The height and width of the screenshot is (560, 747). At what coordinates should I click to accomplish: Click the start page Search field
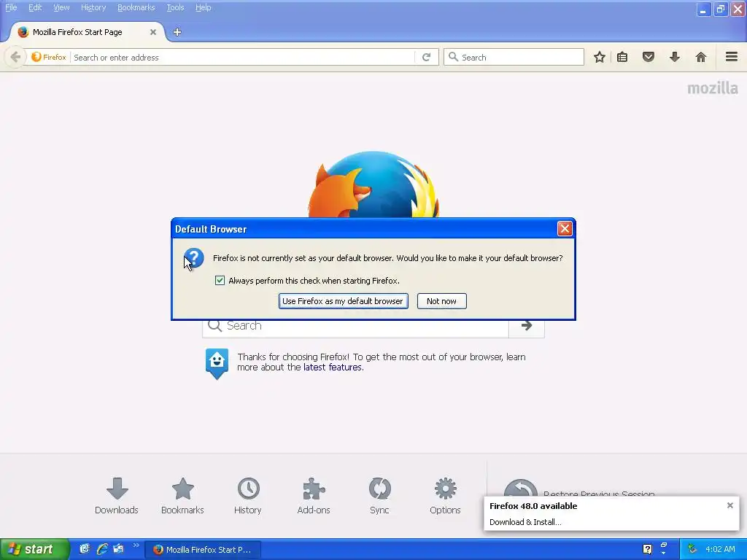point(355,326)
